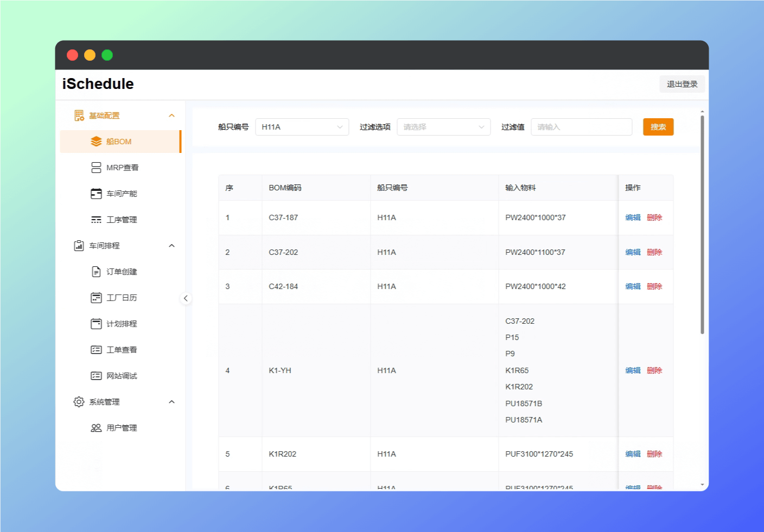
Task: Click the MRP查看 icon
Action: coord(96,168)
